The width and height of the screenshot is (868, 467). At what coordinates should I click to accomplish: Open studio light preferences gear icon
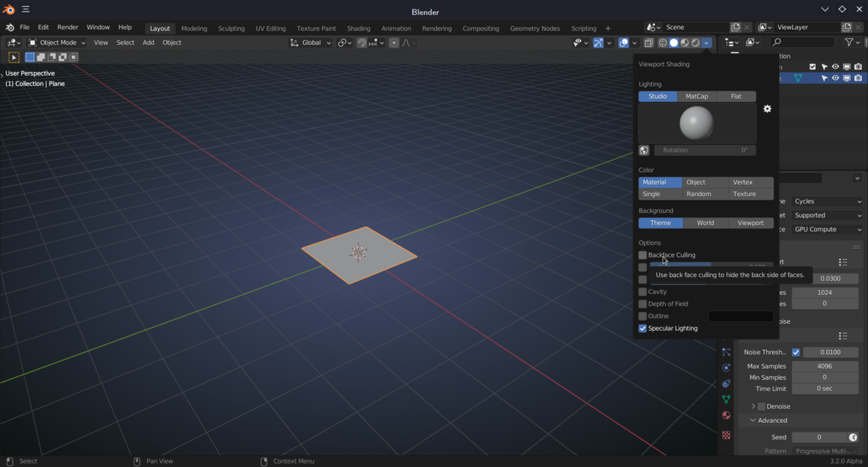click(x=767, y=109)
